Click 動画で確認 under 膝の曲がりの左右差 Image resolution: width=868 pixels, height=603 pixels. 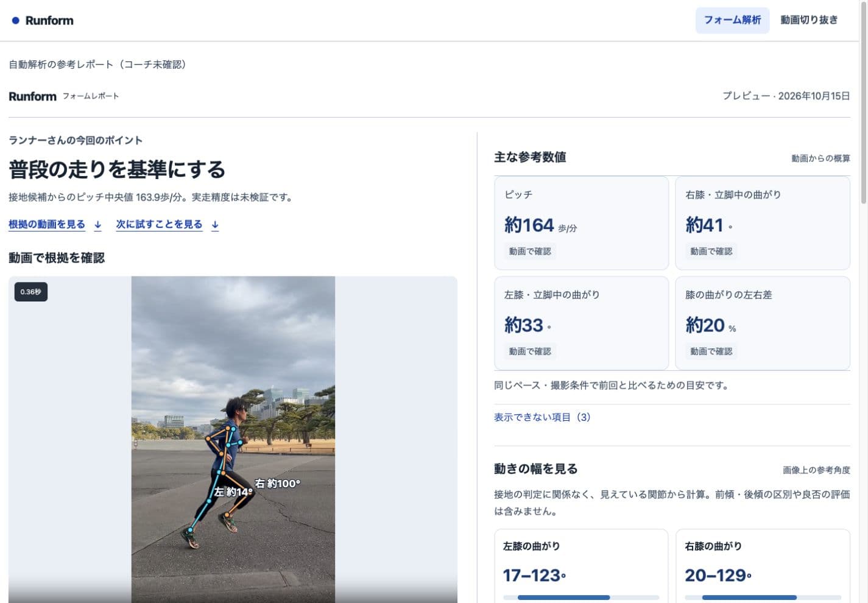pos(711,351)
